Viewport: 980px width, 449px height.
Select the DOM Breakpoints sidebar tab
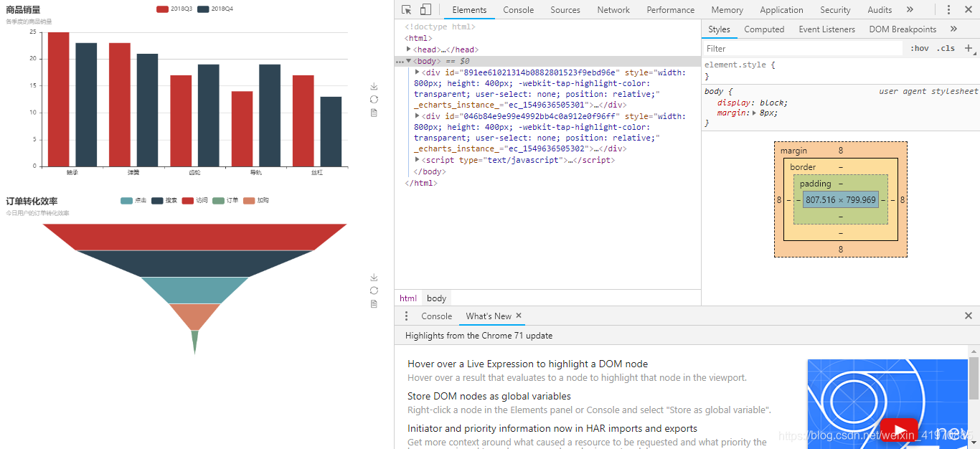(x=903, y=29)
